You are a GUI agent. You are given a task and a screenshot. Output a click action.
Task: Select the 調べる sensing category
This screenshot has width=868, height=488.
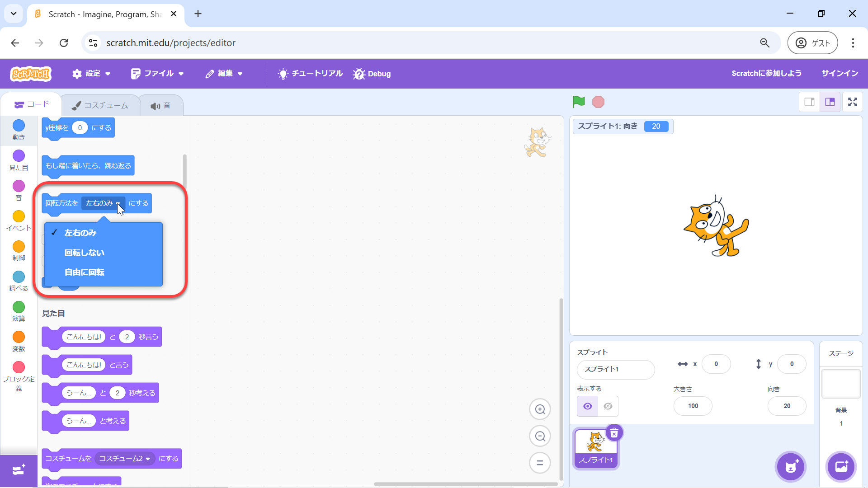click(19, 281)
